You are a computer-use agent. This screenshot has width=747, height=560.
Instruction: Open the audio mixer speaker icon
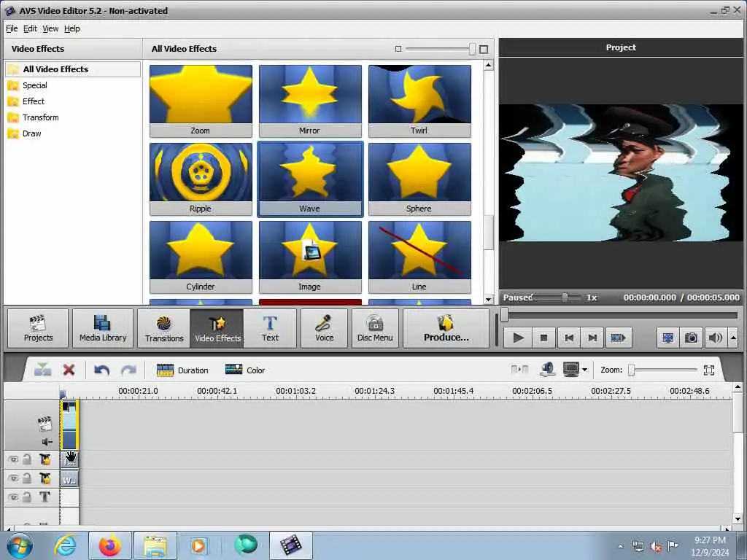(548, 369)
